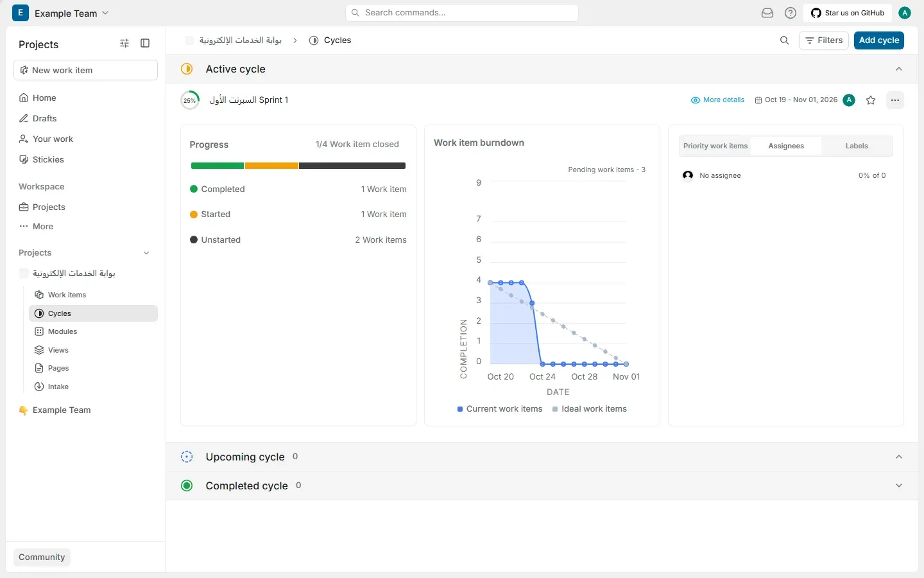Open the inbox notifications icon
924x578 pixels.
click(x=767, y=13)
